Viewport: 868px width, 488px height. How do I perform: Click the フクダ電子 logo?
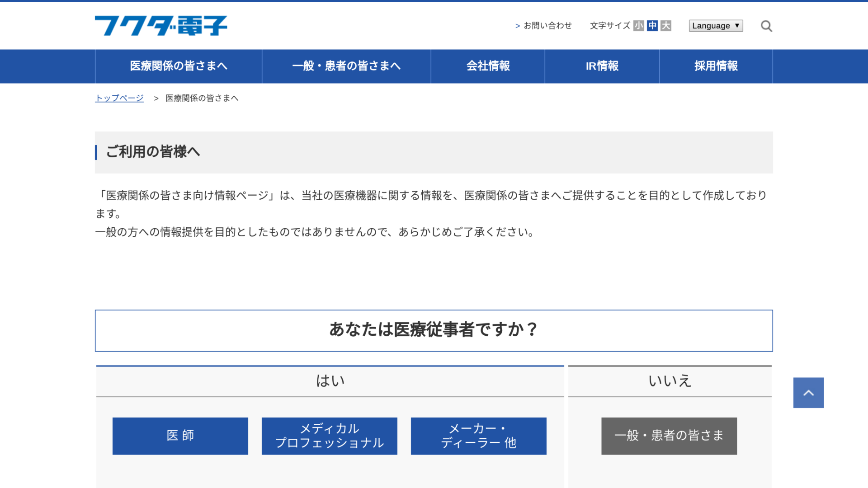pos(161,26)
